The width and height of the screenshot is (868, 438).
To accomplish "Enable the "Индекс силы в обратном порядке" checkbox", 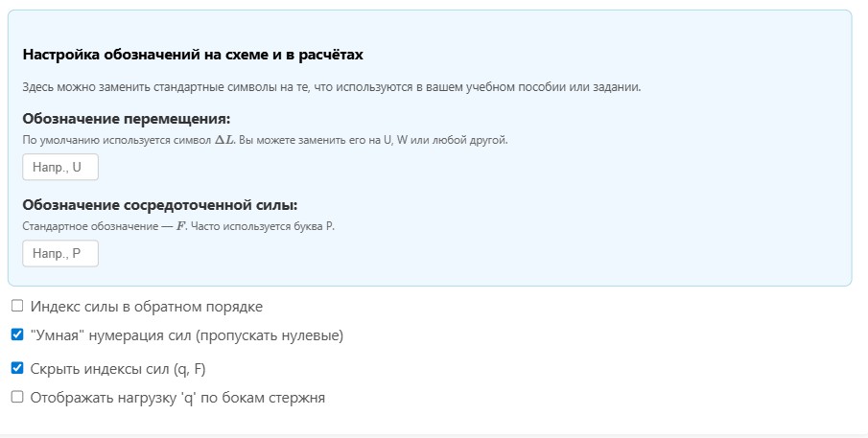I will 17,307.
